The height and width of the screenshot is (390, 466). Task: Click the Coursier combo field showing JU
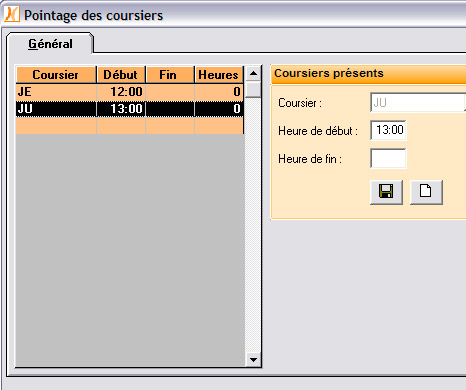pos(418,103)
